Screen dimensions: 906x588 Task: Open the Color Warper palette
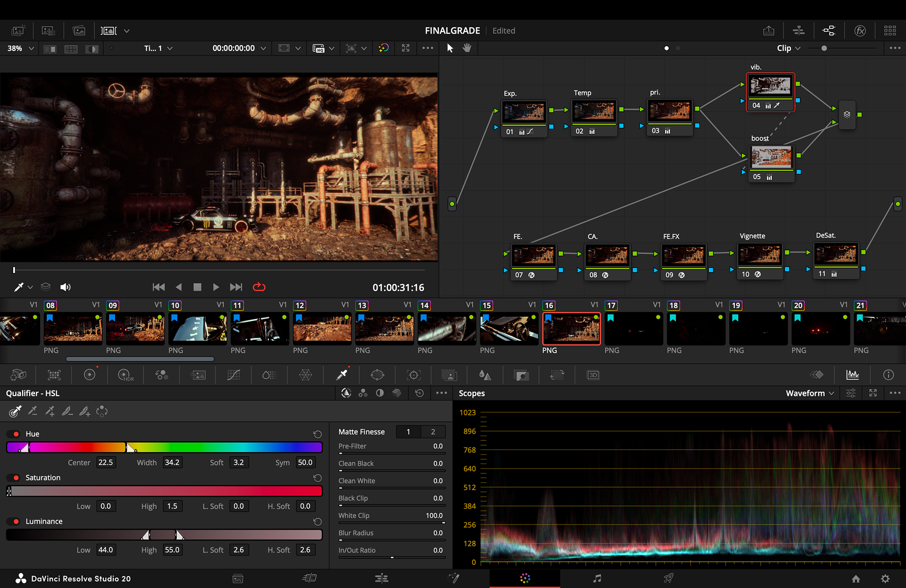click(305, 375)
